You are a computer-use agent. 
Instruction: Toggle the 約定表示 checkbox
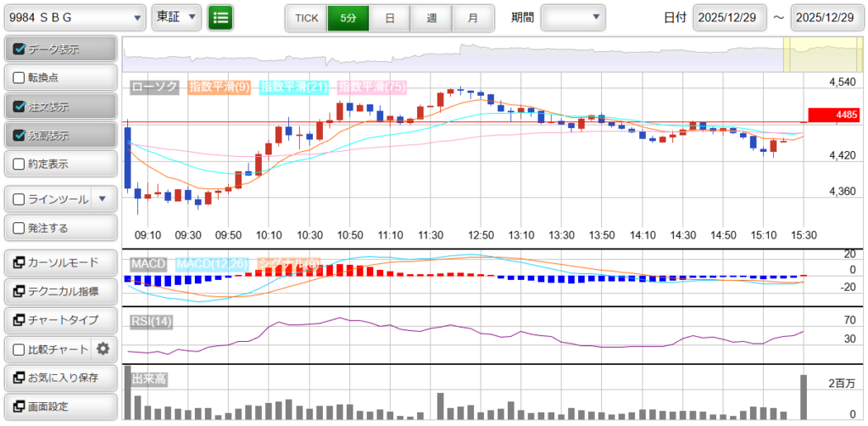coord(20,164)
